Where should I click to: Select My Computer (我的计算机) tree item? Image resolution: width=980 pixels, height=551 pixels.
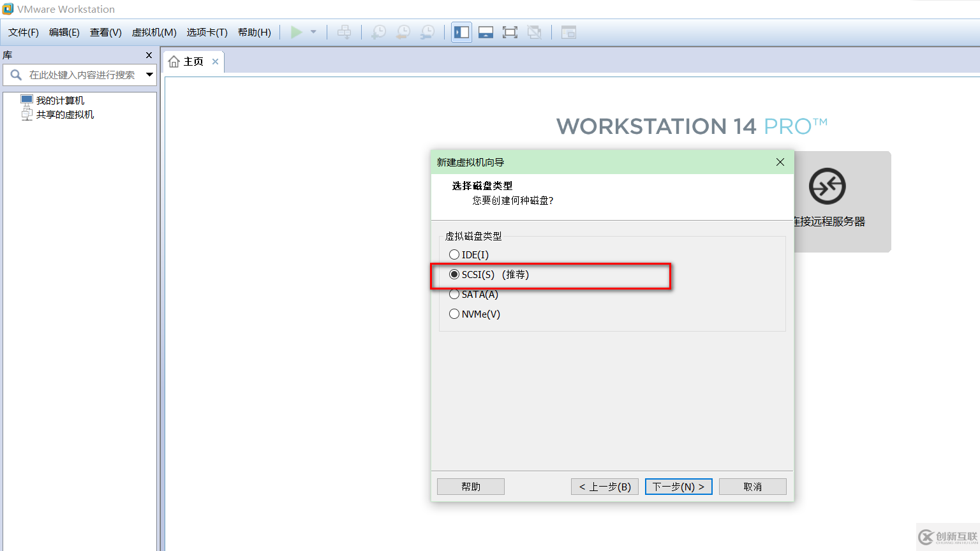click(52, 100)
